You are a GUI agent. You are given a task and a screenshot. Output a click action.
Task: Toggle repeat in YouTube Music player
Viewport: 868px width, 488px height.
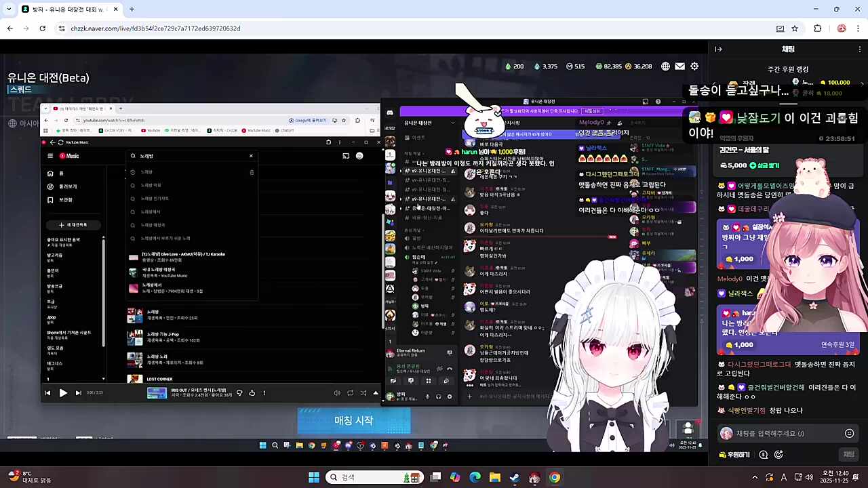[350, 392]
